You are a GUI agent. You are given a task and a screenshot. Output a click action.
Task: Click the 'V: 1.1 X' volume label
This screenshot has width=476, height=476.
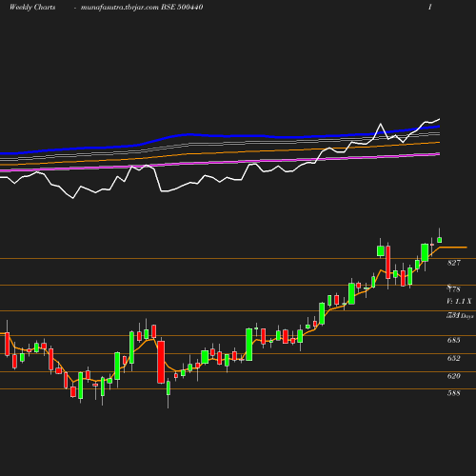click(x=459, y=301)
